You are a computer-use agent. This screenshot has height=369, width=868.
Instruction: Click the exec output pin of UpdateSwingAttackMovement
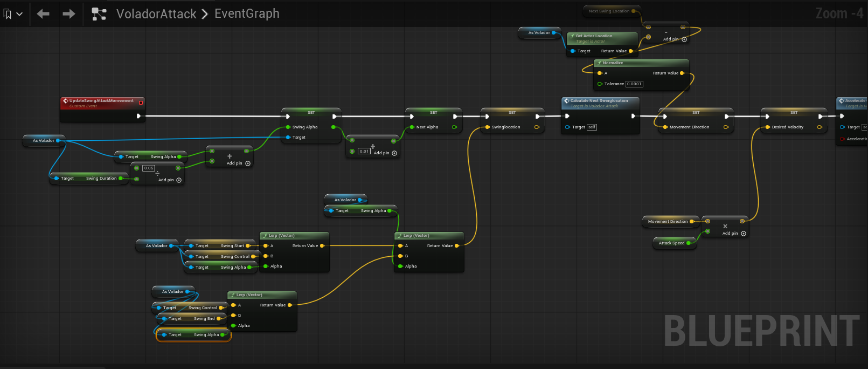pyautogui.click(x=139, y=116)
